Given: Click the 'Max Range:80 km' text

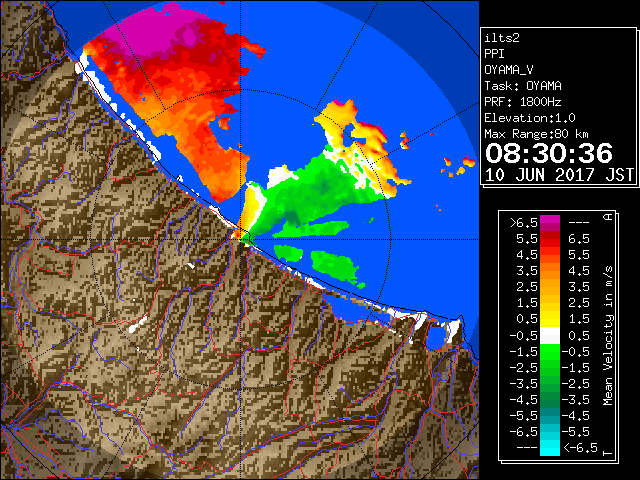Looking at the screenshot, I should 536,134.
